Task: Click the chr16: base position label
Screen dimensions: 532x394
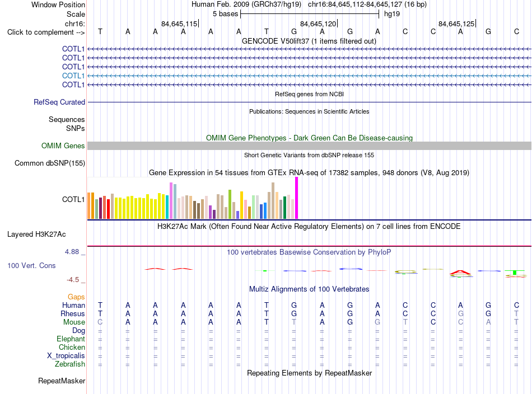Action: coord(75,24)
